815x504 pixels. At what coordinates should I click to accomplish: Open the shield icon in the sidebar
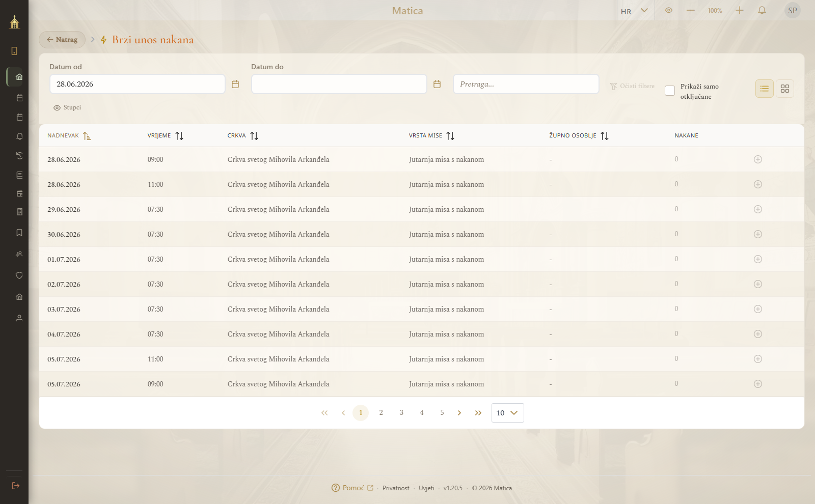(x=19, y=275)
